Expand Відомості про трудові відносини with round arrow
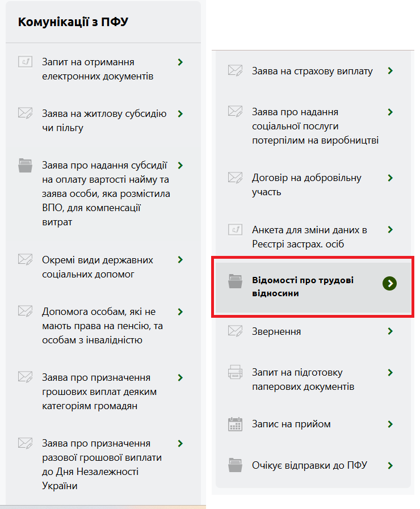Viewport: 420px width, 509px height. point(389,283)
